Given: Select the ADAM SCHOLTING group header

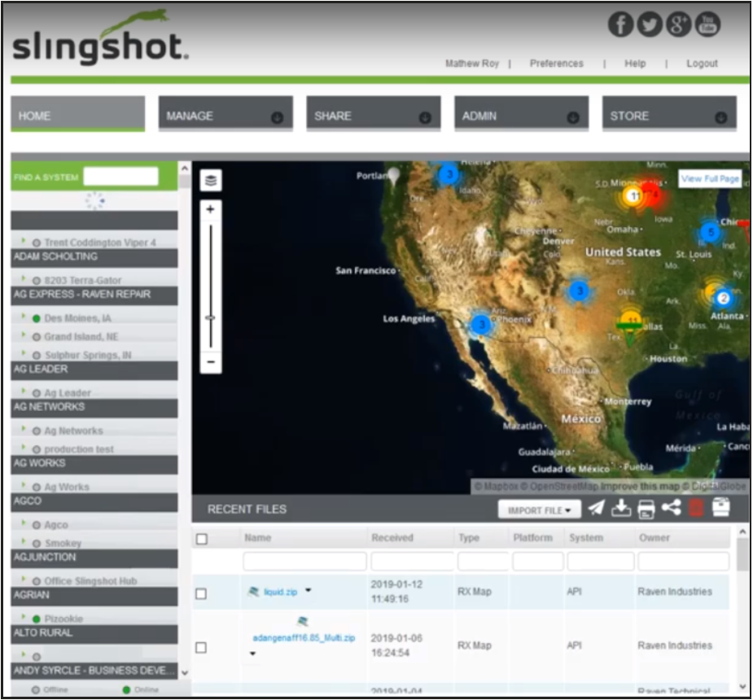Looking at the screenshot, I should point(94,257).
